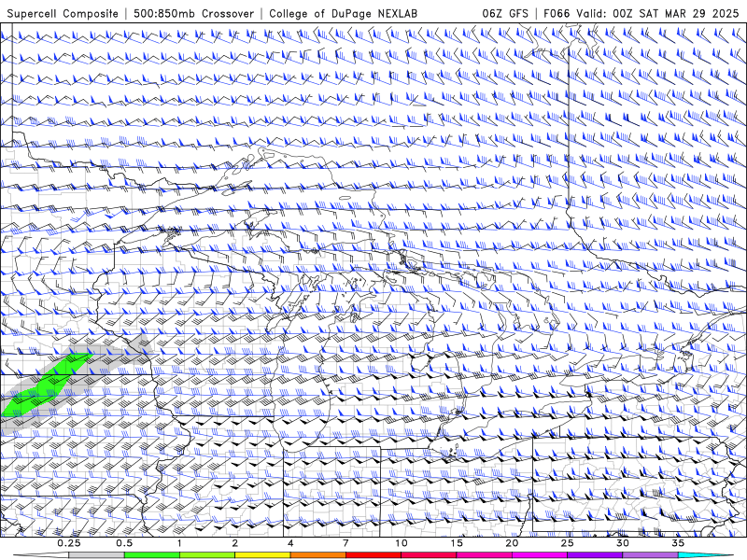
Task: Click the legend value '4'
Action: click(x=290, y=543)
